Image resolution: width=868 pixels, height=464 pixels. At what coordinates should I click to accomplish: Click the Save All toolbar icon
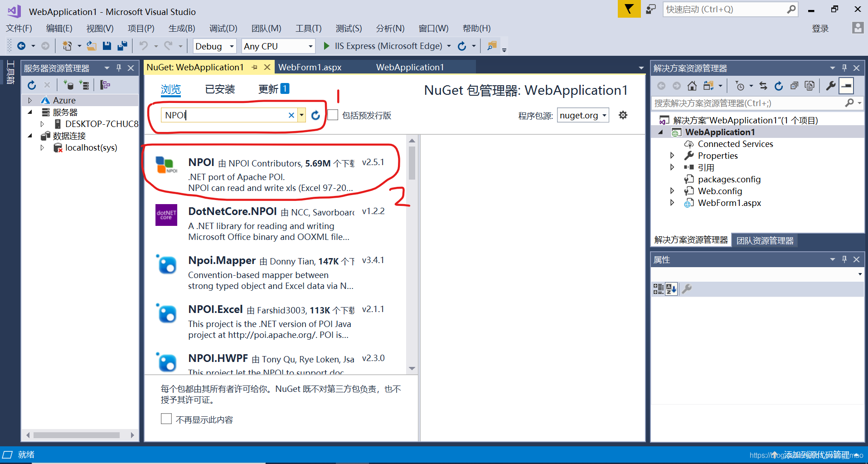122,46
